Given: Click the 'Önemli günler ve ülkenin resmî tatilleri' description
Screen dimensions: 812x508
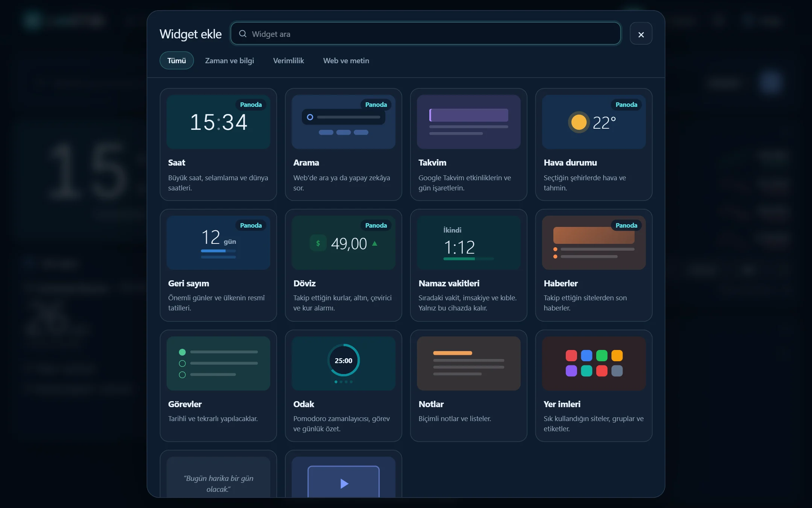Looking at the screenshot, I should (217, 303).
